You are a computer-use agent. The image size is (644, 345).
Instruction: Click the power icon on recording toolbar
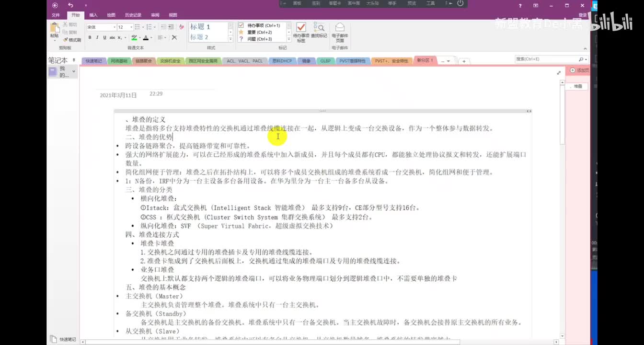tap(460, 3)
